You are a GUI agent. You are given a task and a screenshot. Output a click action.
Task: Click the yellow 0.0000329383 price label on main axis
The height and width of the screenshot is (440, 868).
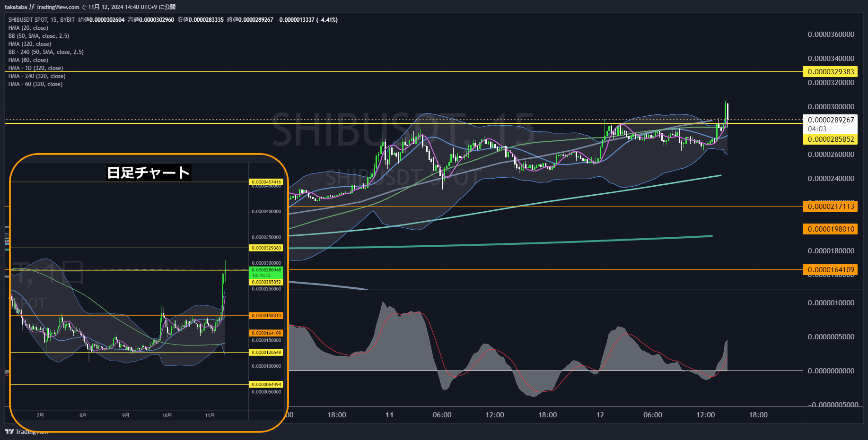pos(831,72)
